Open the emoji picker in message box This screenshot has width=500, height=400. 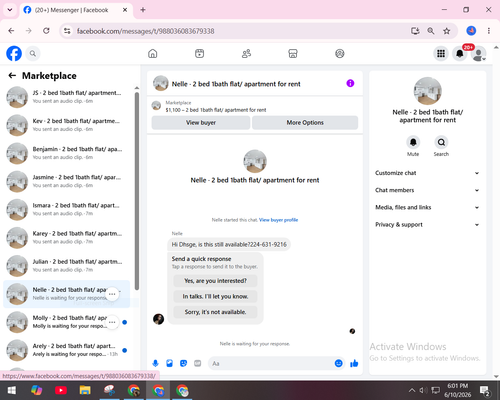(x=338, y=363)
